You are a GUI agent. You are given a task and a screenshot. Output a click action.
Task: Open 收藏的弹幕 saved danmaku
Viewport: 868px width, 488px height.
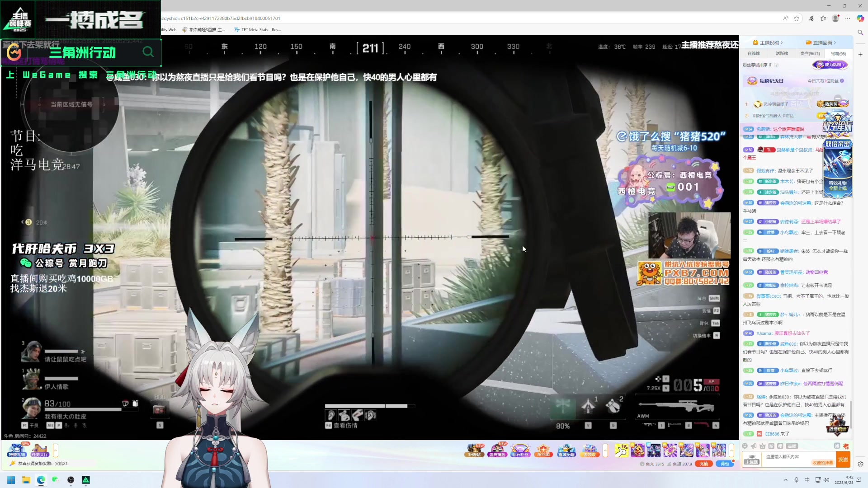point(823,463)
